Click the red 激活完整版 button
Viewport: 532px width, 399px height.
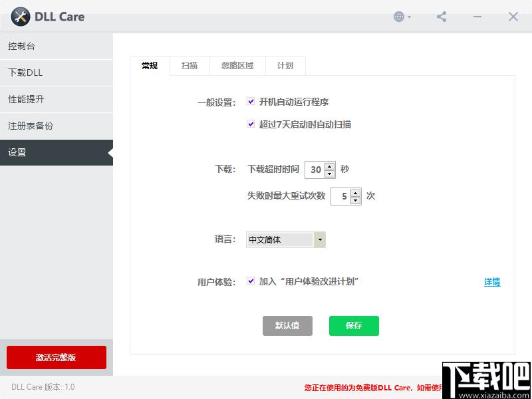click(x=57, y=357)
